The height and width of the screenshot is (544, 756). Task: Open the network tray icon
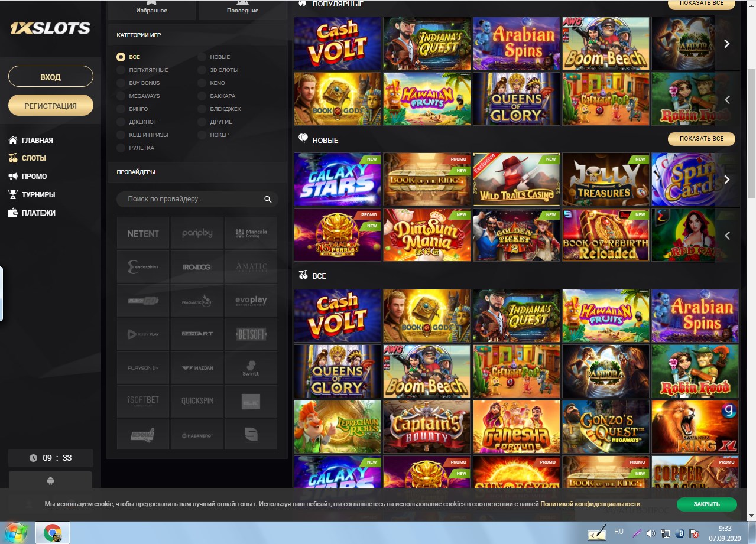pyautogui.click(x=665, y=533)
